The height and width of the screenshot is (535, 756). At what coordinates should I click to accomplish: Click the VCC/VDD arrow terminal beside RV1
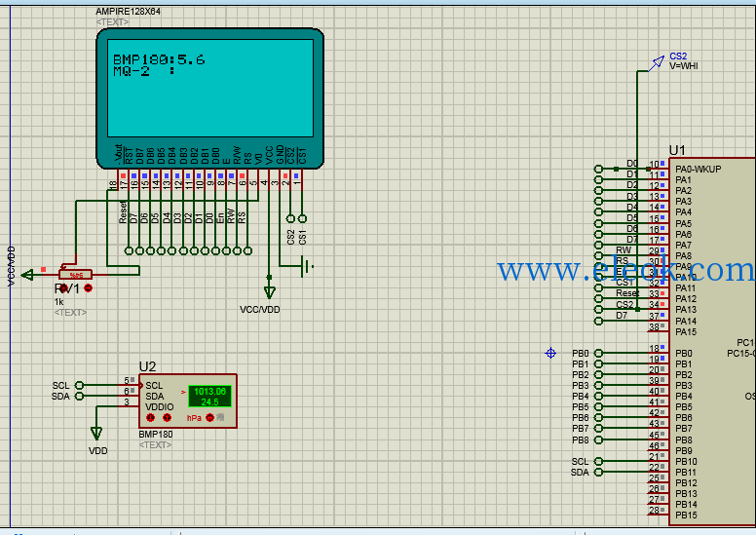[x=27, y=275]
